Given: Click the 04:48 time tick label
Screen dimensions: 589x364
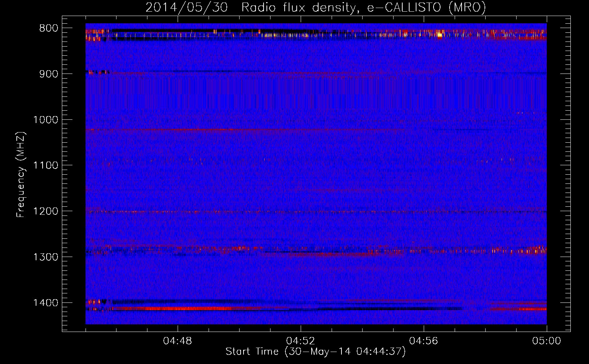Looking at the screenshot, I should (178, 341).
